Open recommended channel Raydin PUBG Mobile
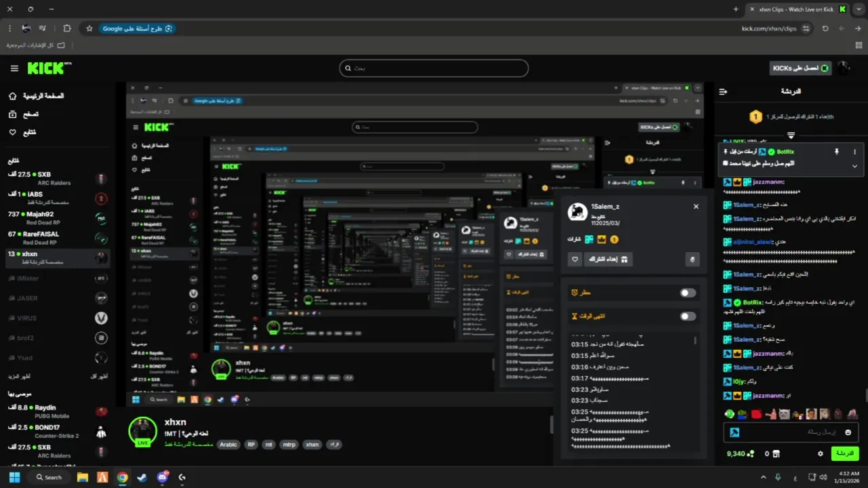The image size is (868, 488). tap(57, 411)
